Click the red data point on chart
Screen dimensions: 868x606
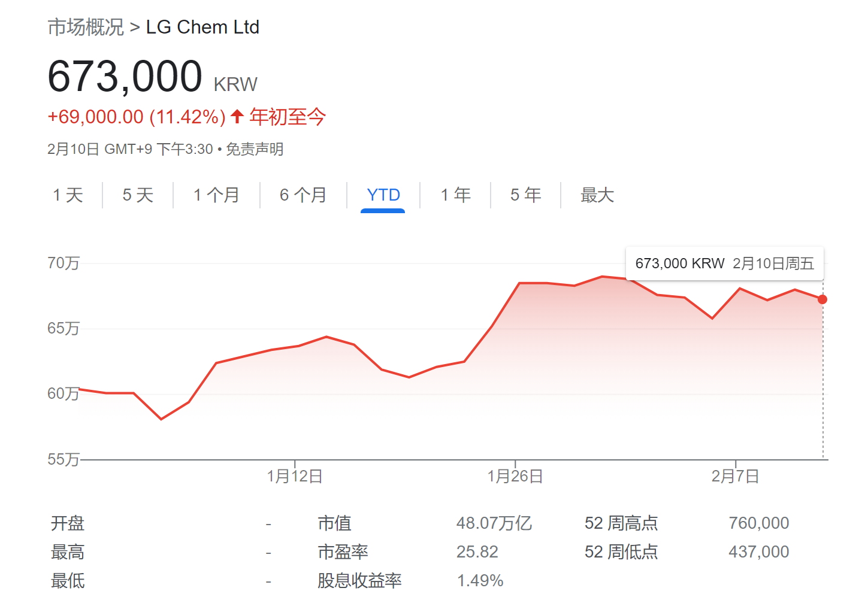(822, 299)
